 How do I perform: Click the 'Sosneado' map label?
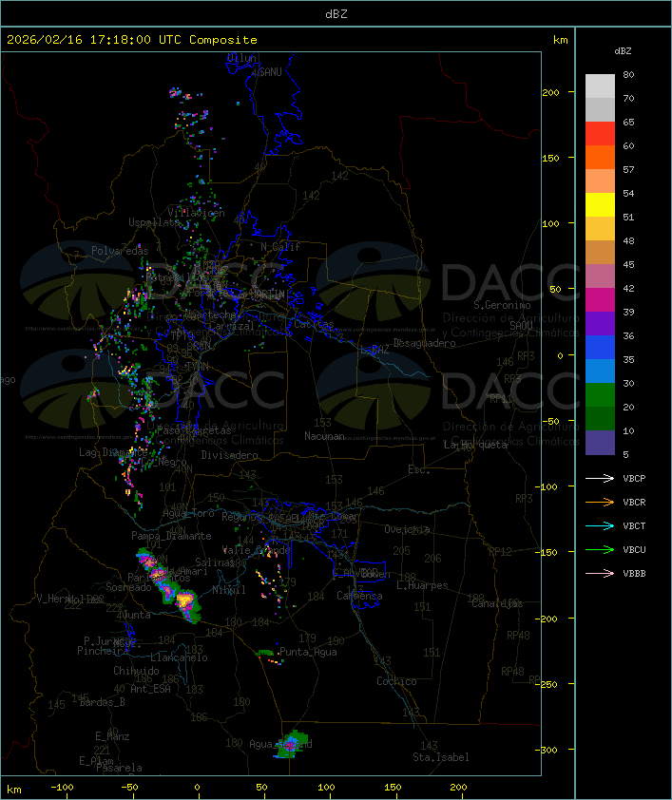click(x=128, y=588)
